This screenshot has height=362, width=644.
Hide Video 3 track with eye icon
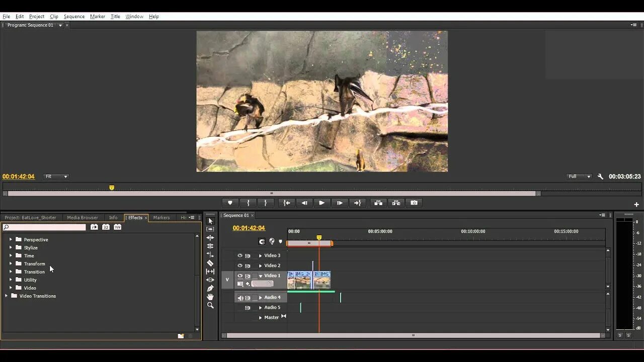[x=240, y=255]
